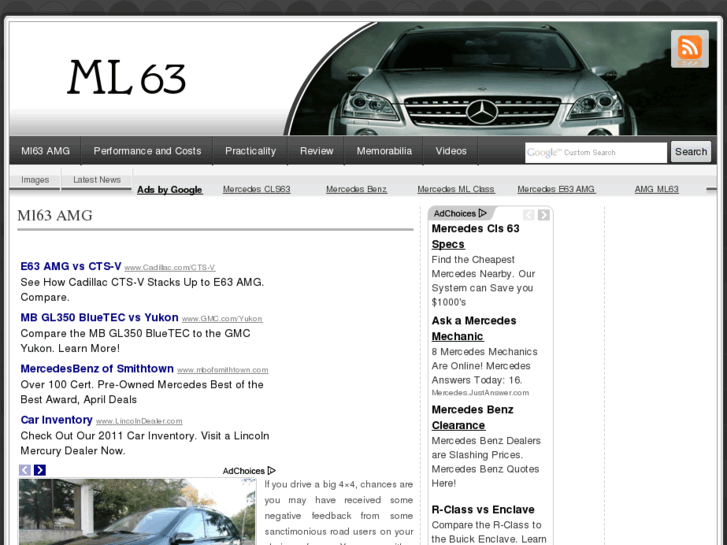Visit www.Cadillac.com/CTS-V URL link
Viewport: 727px width, 545px height.
[170, 268]
